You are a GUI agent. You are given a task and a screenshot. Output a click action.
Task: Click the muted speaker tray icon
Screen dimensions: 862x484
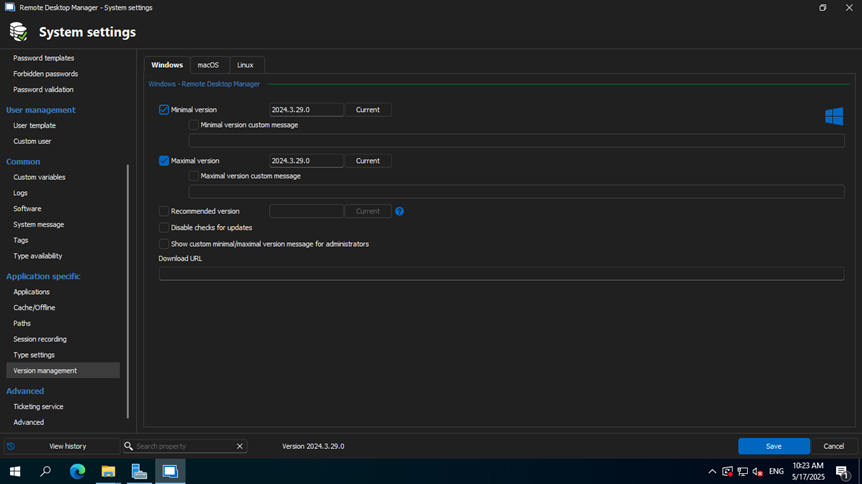pyautogui.click(x=758, y=471)
